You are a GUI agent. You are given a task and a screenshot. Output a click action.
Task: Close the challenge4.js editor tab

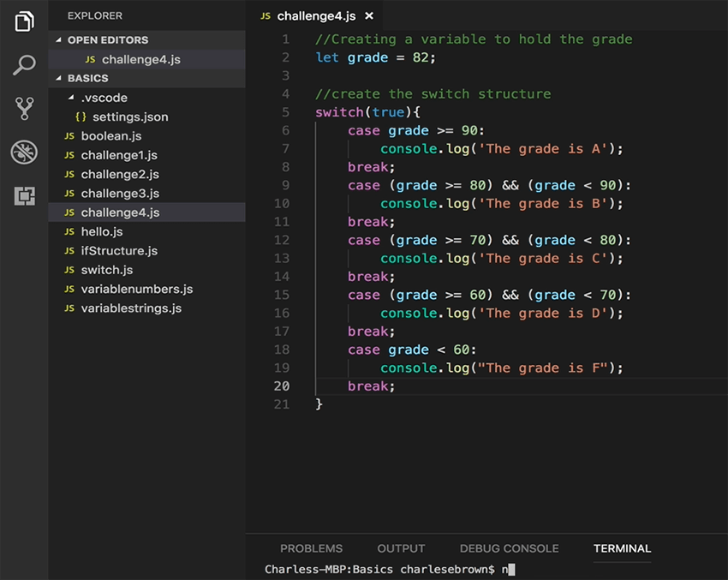(x=368, y=15)
